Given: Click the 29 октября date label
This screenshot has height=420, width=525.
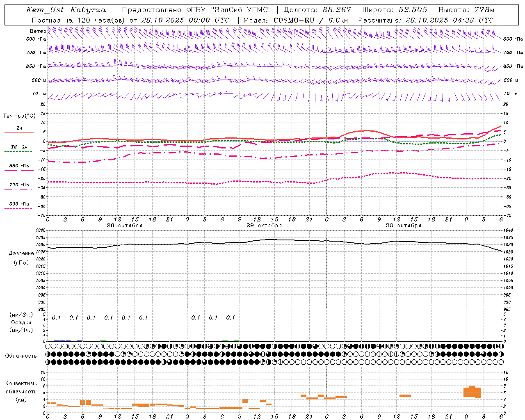Looking at the screenshot, I should pos(264,226).
